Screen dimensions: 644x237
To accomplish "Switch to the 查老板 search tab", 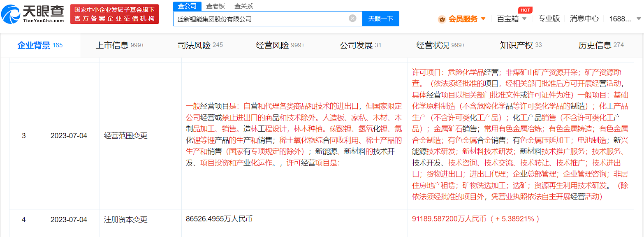I will point(215,6).
